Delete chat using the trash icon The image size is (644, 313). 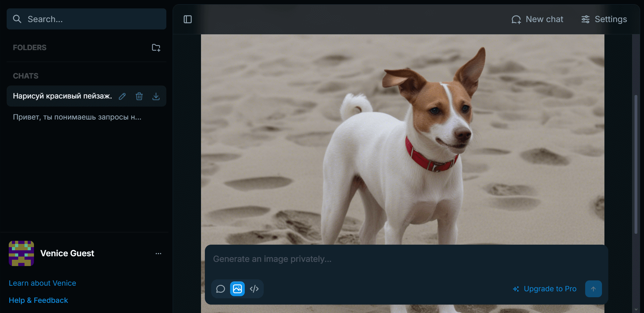tap(139, 96)
